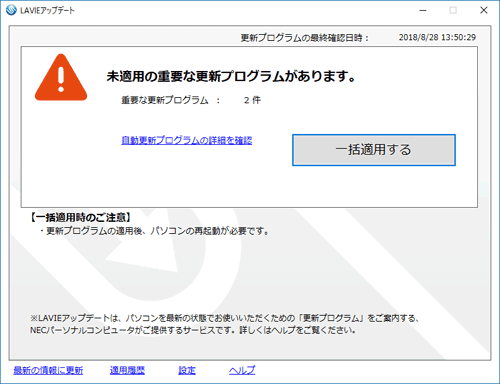
Task: Minimize the LAVIEアップデート window
Action: tap(423, 10)
